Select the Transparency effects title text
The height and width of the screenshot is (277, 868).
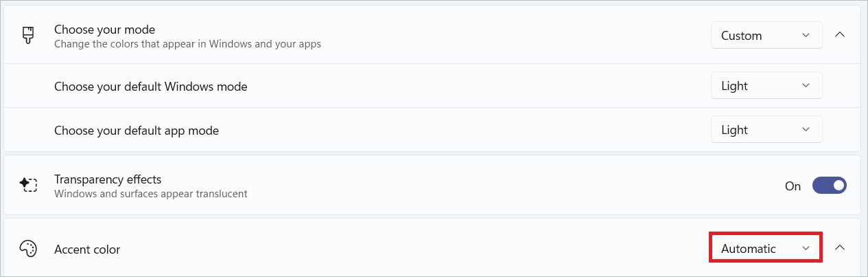[x=108, y=179]
